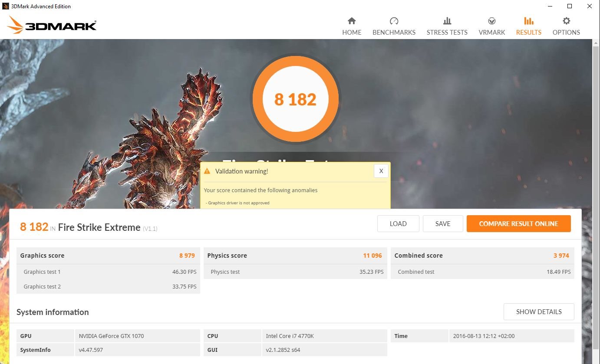Screen dimensions: 600x364
Task: Click the 18.49 FPS value
Action: pos(558,272)
